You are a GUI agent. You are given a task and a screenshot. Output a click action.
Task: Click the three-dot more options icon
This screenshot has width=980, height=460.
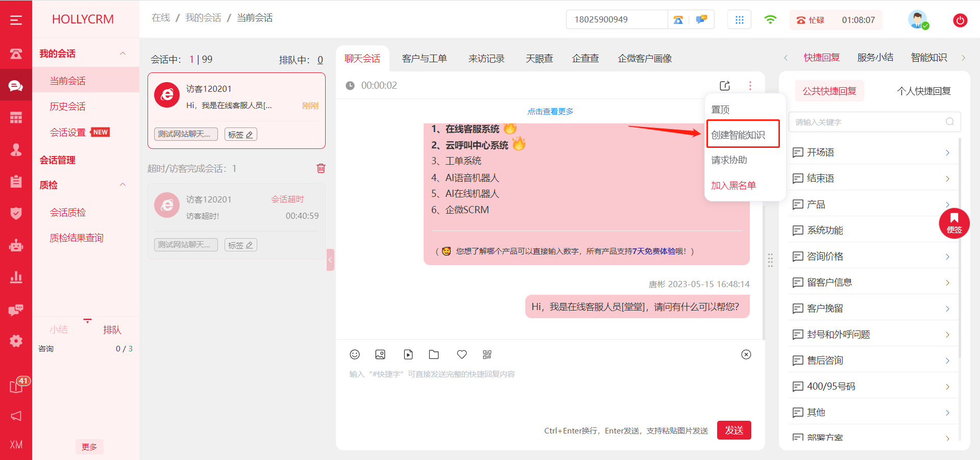(750, 86)
